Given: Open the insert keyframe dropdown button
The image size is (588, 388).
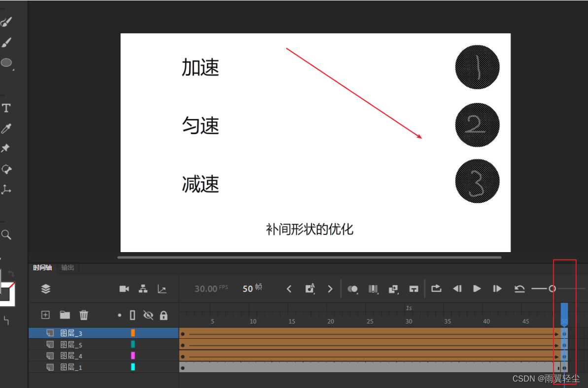Looking at the screenshot, I should click(x=310, y=289).
